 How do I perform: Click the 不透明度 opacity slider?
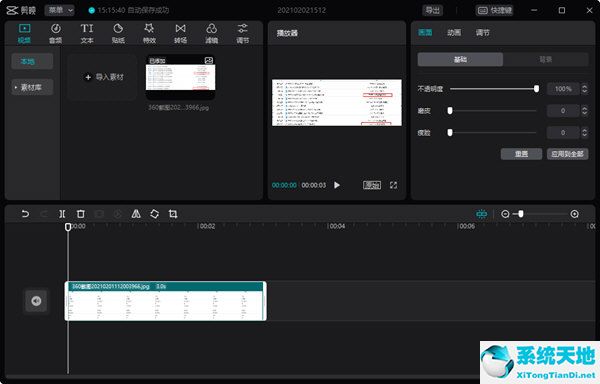(494, 89)
